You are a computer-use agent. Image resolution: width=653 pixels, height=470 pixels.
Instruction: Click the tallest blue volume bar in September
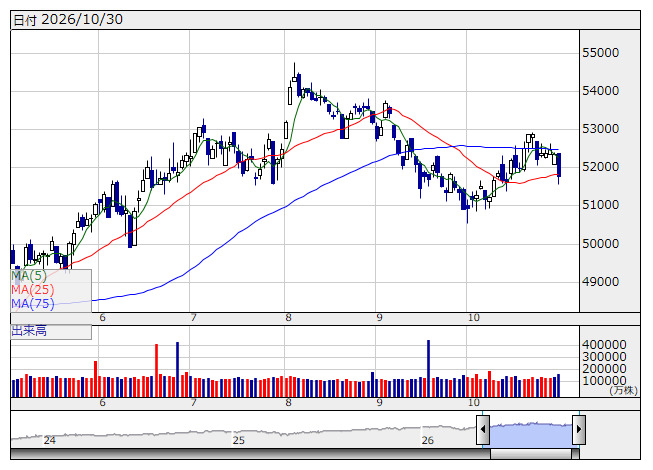(x=428, y=368)
